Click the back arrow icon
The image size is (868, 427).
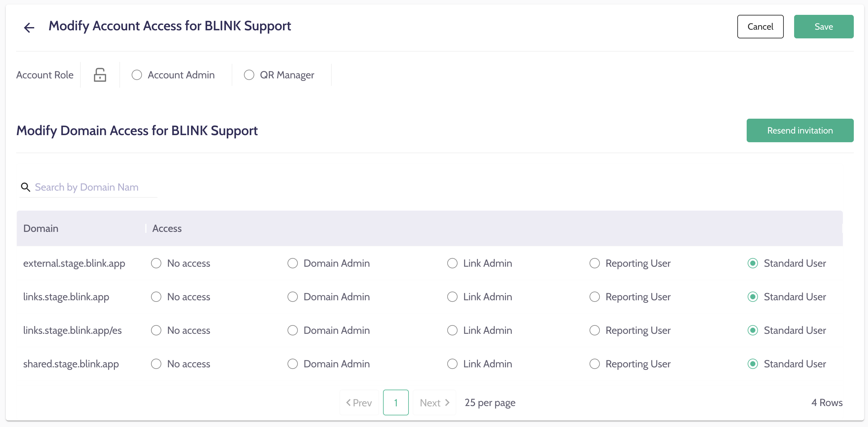click(x=29, y=27)
